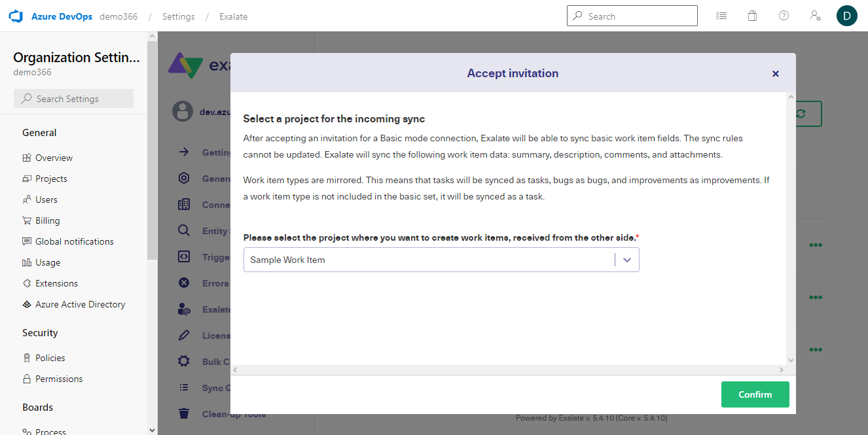868x435 pixels.
Task: Open the Marketplace shopping bag icon
Action: pyautogui.click(x=753, y=16)
